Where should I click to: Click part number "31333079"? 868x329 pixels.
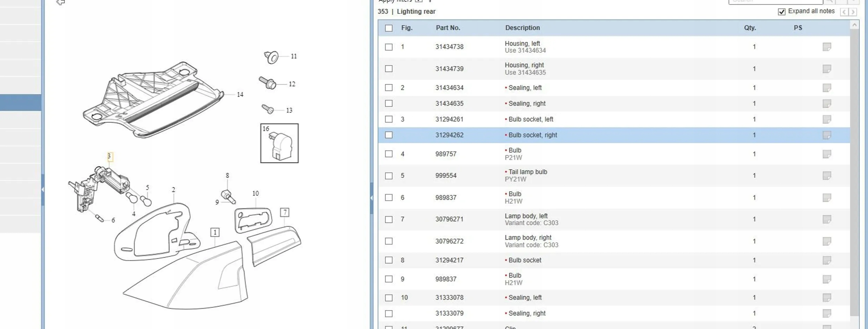[x=449, y=313]
